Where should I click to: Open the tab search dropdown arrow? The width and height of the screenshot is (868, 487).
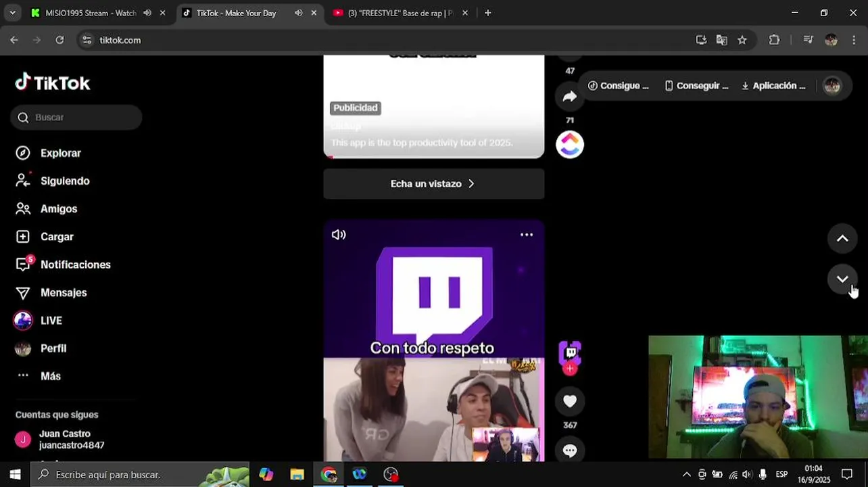[12, 13]
